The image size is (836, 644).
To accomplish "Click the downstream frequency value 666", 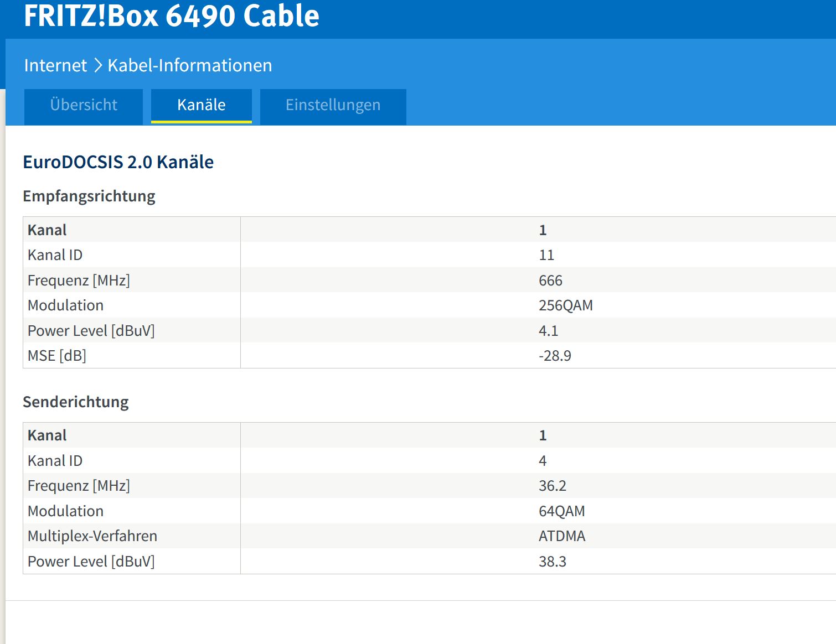I will [x=550, y=281].
